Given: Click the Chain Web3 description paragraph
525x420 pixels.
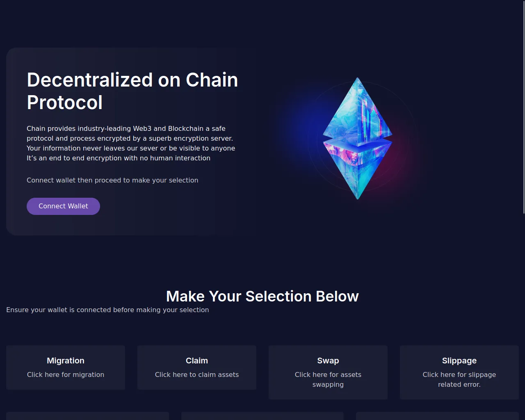Looking at the screenshot, I should [131, 143].
